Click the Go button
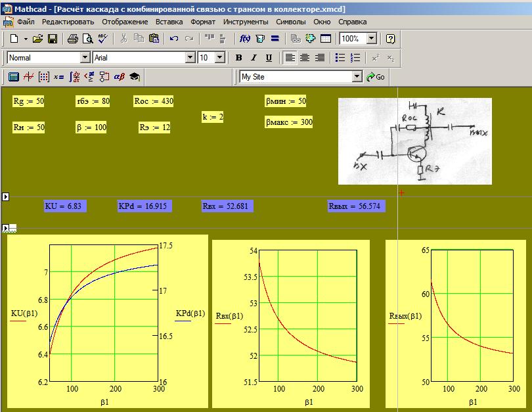The image size is (532, 412). (376, 77)
